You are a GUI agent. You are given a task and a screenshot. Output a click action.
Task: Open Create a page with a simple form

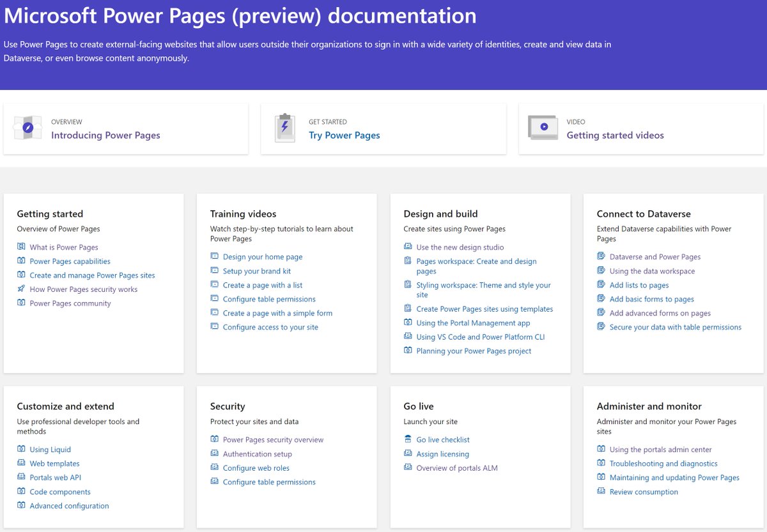[x=277, y=313]
